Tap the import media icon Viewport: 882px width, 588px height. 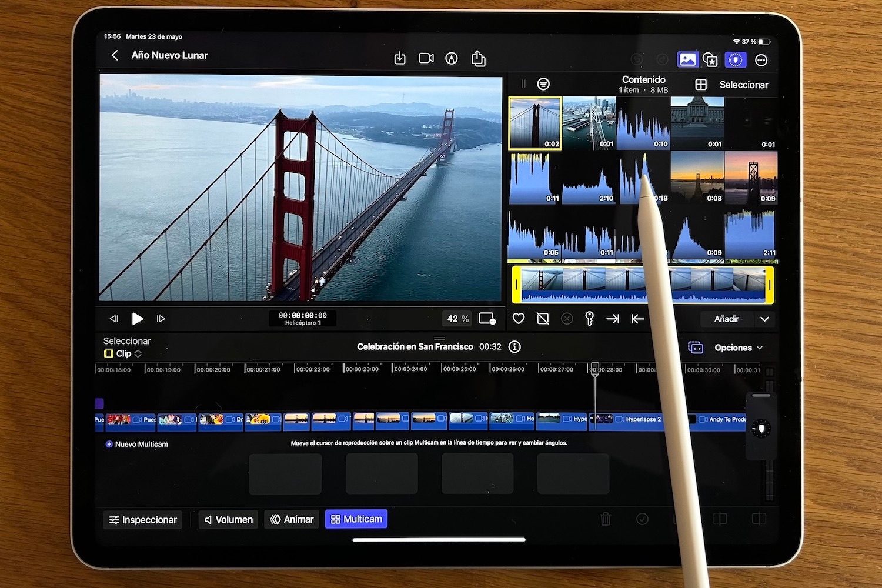click(x=400, y=58)
